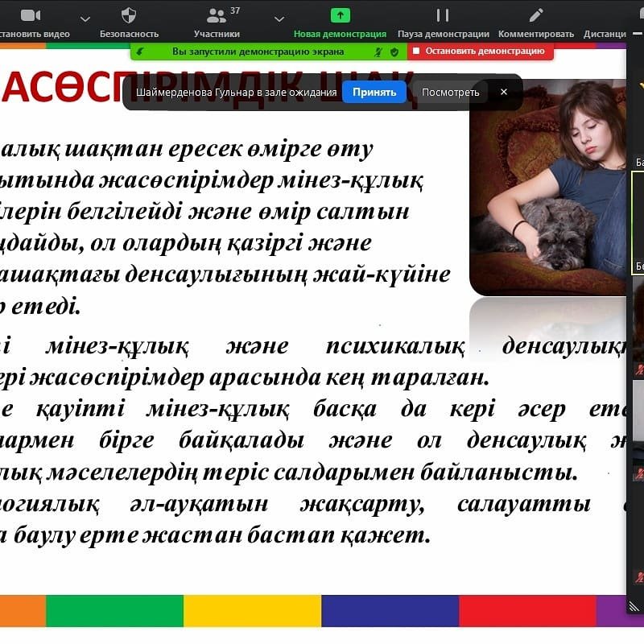This screenshot has width=644, height=644.
Task: Dismiss the waiting room notification
Action: tap(504, 92)
